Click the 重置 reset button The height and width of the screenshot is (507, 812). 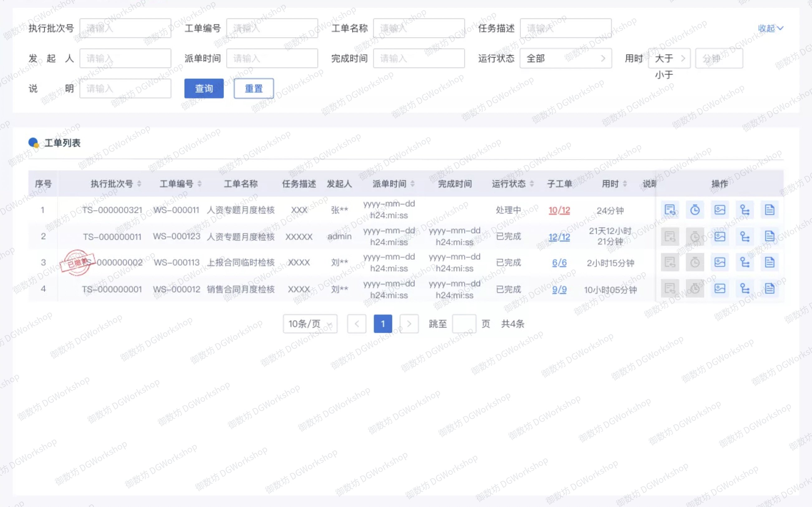(x=254, y=89)
